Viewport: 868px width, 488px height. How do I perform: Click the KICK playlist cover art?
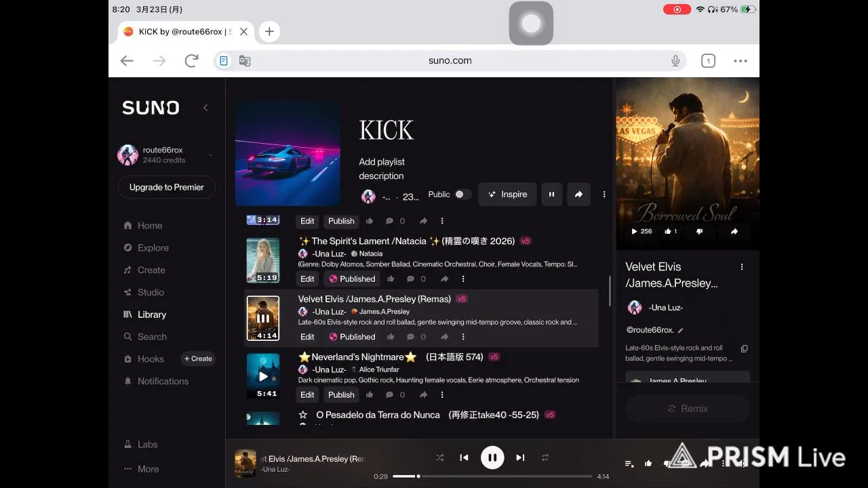tap(288, 153)
